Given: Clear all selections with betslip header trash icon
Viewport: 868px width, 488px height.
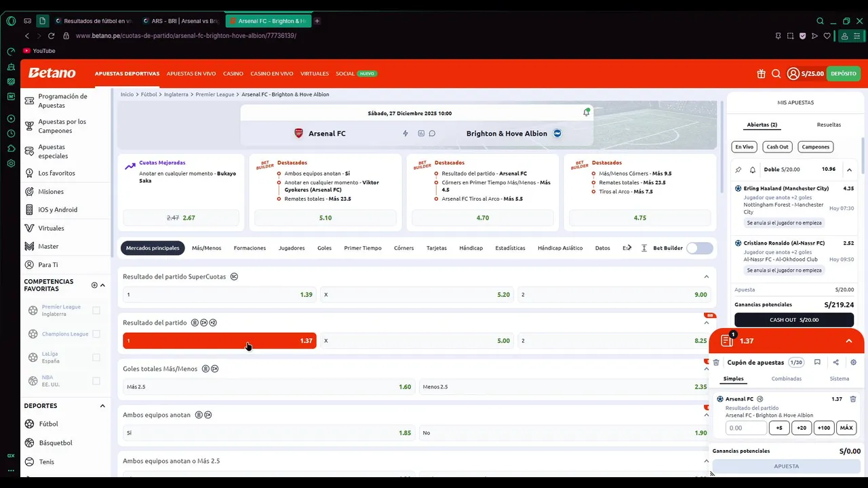Looking at the screenshot, I should click(x=716, y=363).
